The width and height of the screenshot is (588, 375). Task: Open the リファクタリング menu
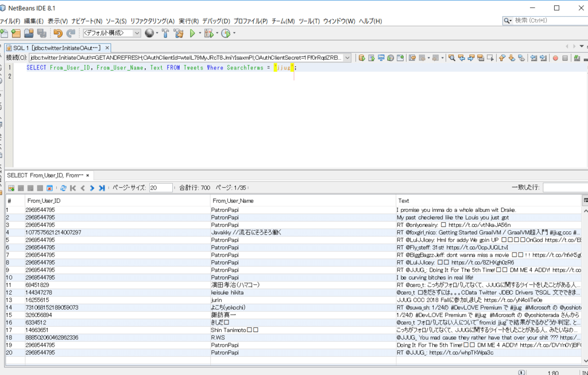pos(152,21)
